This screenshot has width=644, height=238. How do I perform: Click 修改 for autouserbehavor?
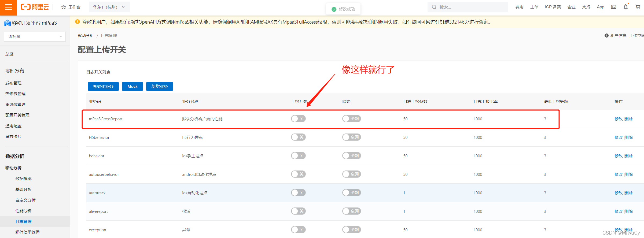pyautogui.click(x=619, y=174)
